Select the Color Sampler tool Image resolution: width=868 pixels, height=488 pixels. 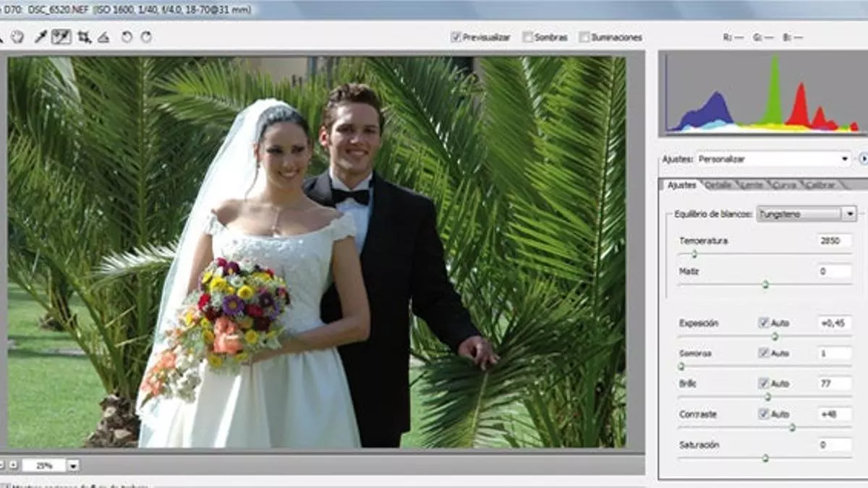[61, 37]
